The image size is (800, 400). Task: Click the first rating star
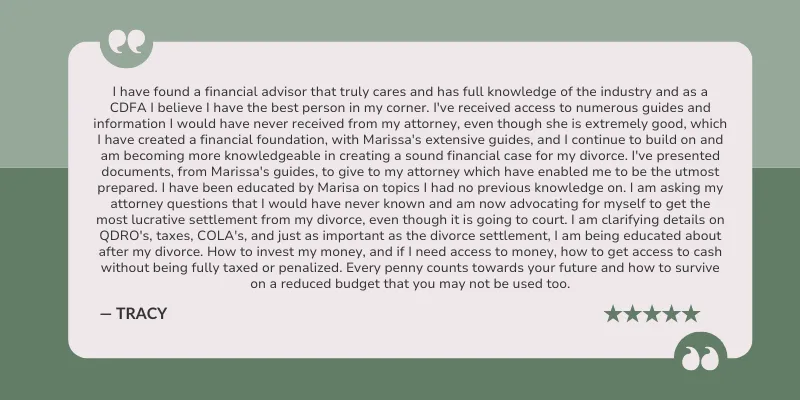(612, 314)
